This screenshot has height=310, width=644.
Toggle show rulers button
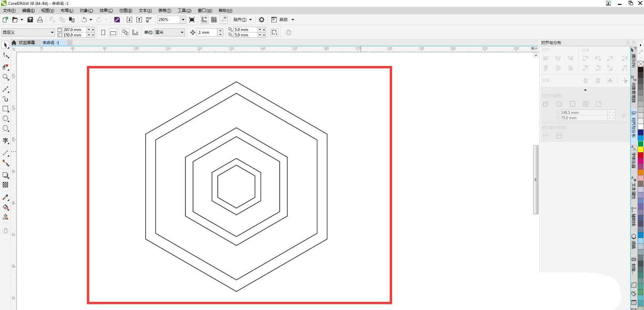(204, 20)
